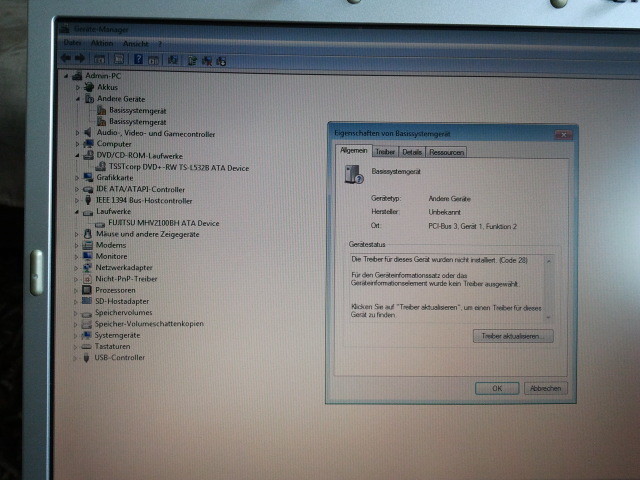Click the Audio-, Video- und Gamecontroller speaker icon

click(x=88, y=132)
